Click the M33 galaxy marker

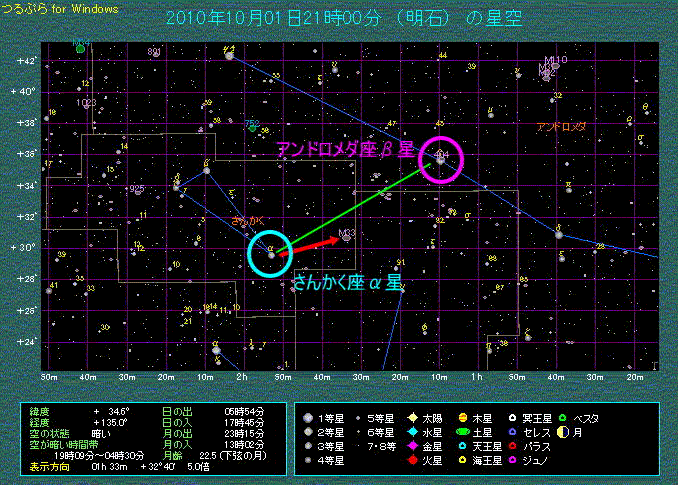coord(346,238)
